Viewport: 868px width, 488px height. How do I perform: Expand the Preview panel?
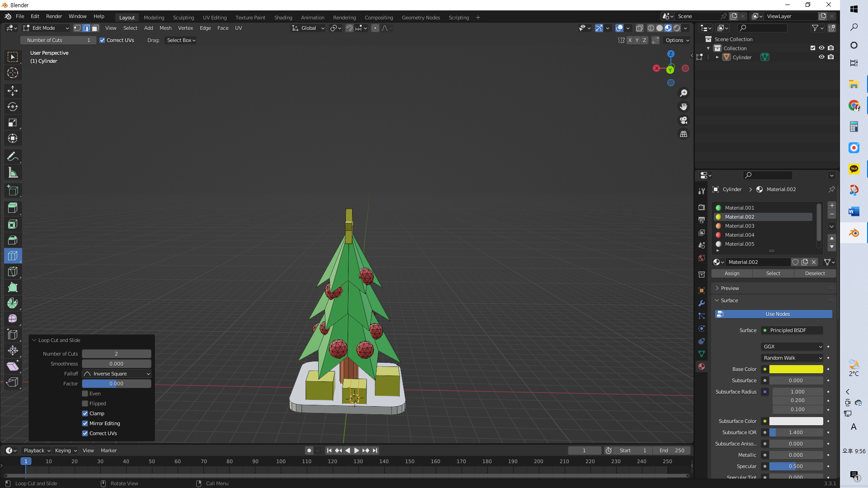730,288
